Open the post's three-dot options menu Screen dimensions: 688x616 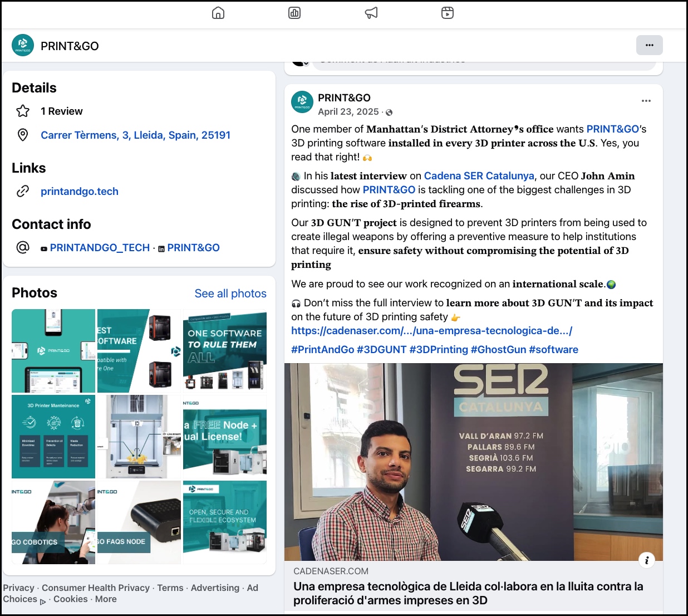point(646,101)
